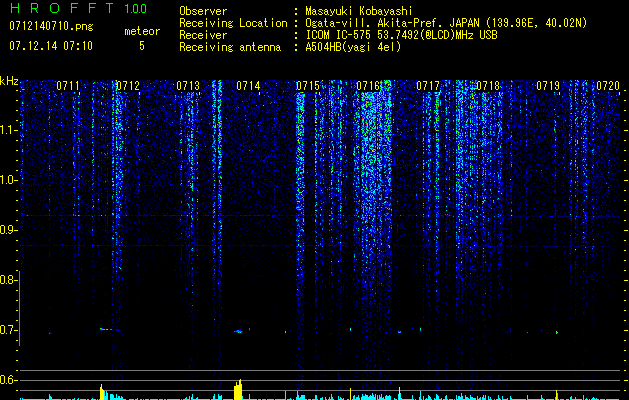Screen dimensions: 629x400
Task: Click the 0716 time marker
Action: pos(368,86)
